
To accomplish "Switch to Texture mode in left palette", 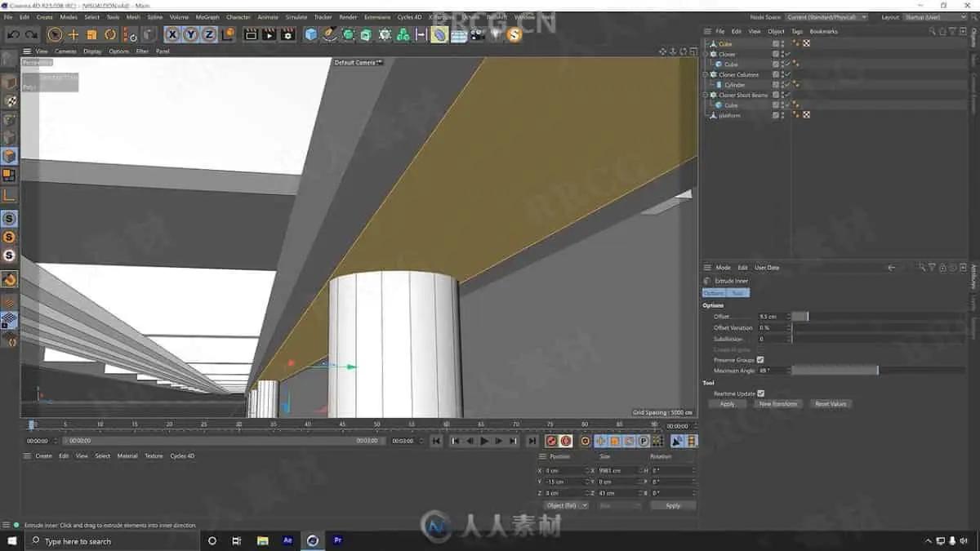I will 9,101.
